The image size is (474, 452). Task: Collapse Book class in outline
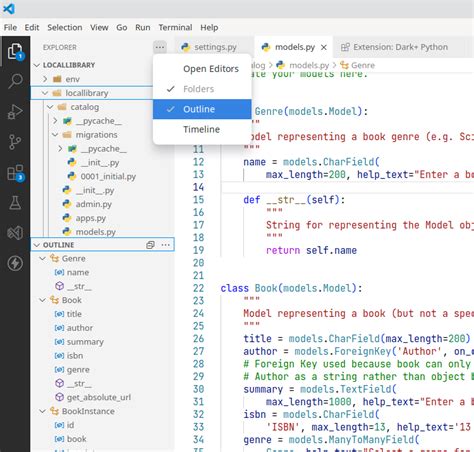(x=42, y=300)
